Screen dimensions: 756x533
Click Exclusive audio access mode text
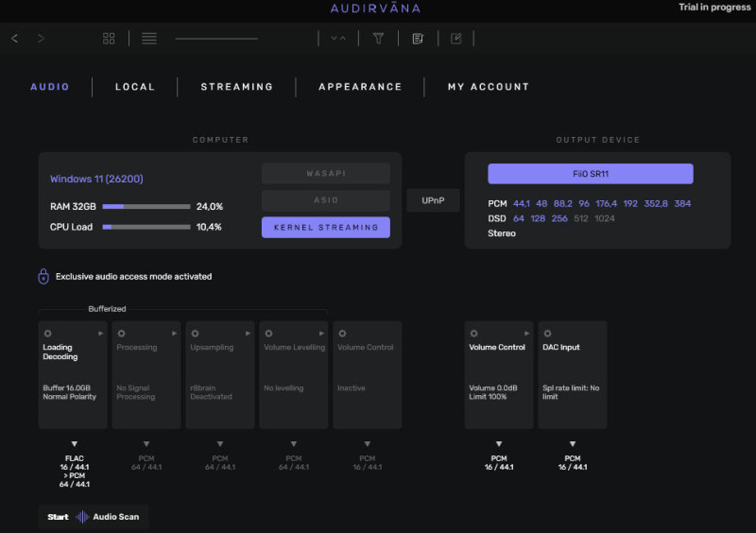pyautogui.click(x=133, y=276)
